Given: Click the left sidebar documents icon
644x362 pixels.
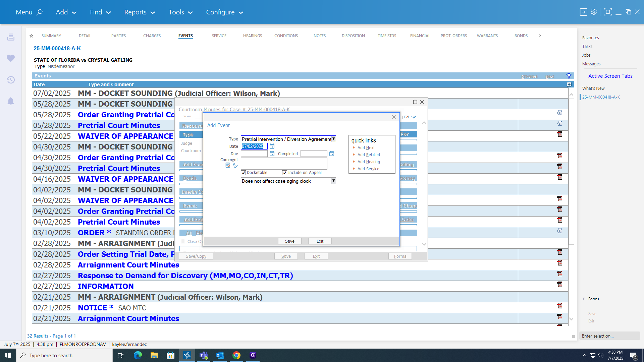Looking at the screenshot, I should (x=11, y=37).
